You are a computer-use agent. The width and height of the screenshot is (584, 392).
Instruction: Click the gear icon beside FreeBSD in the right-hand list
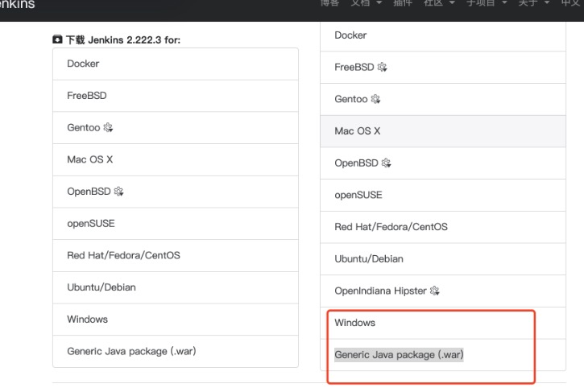tap(382, 67)
